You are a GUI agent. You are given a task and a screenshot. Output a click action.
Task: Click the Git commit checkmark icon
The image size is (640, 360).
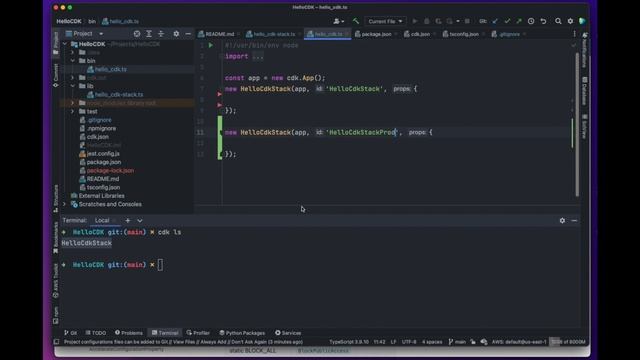point(507,21)
